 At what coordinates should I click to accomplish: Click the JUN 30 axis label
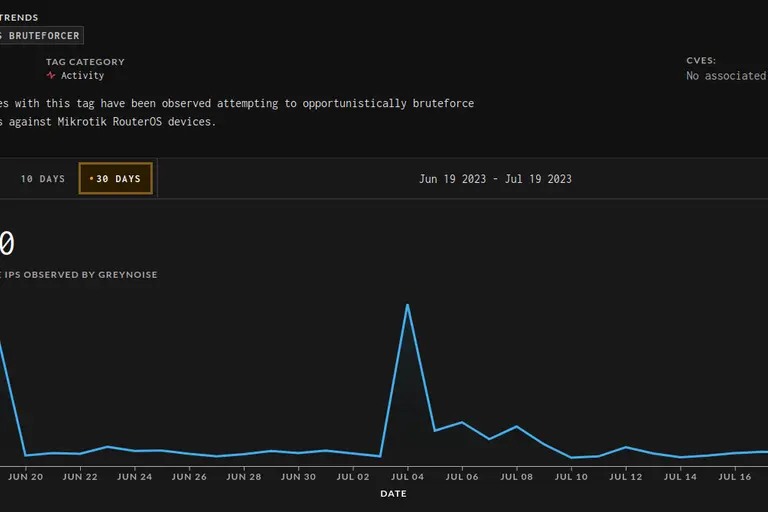point(298,477)
